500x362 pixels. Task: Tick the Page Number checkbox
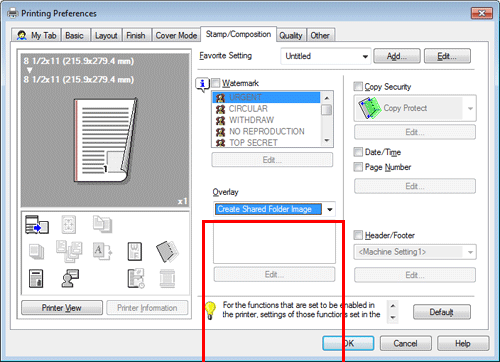[358, 167]
